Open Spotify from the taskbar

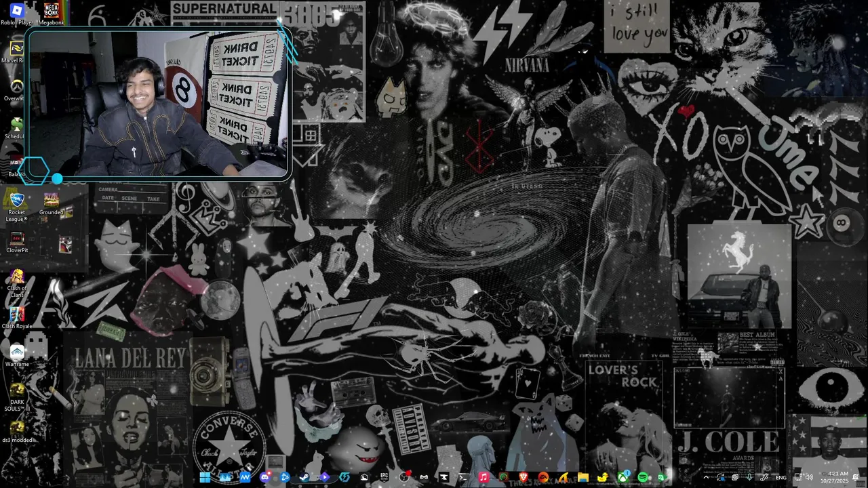click(642, 477)
